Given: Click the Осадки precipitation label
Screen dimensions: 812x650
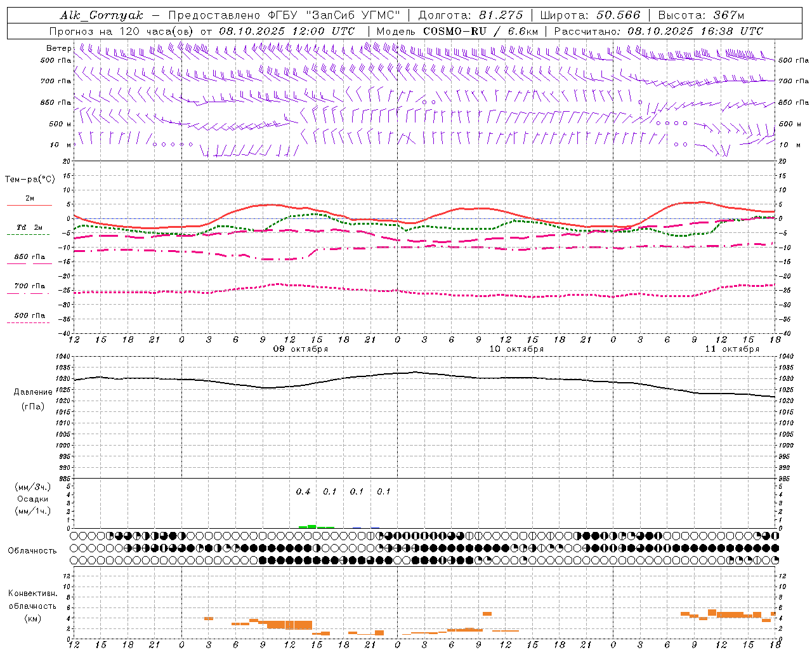Looking at the screenshot, I should pyautogui.click(x=33, y=499).
